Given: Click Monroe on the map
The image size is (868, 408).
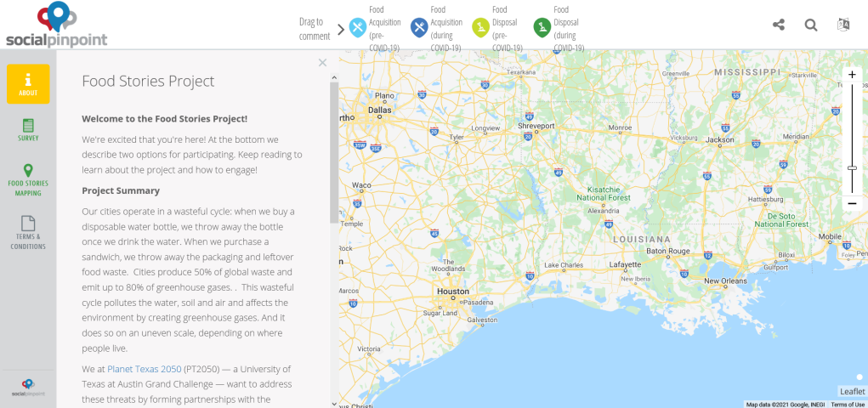Looking at the screenshot, I should tap(620, 127).
